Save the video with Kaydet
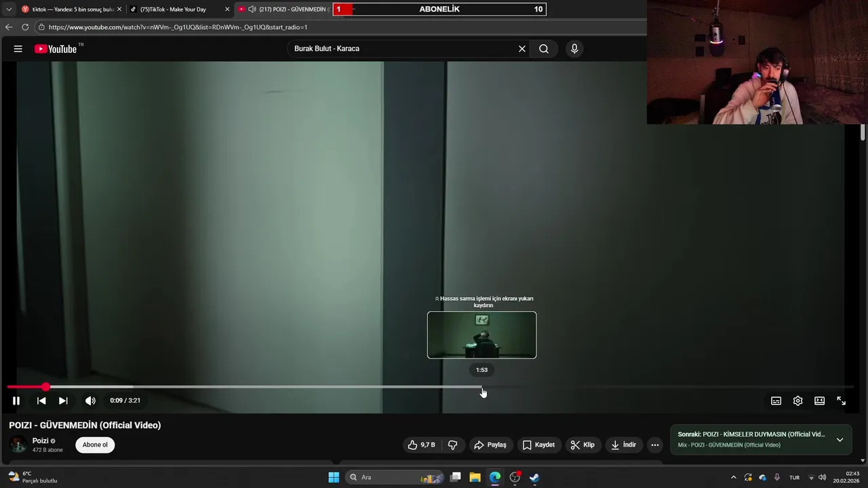 pos(539,445)
